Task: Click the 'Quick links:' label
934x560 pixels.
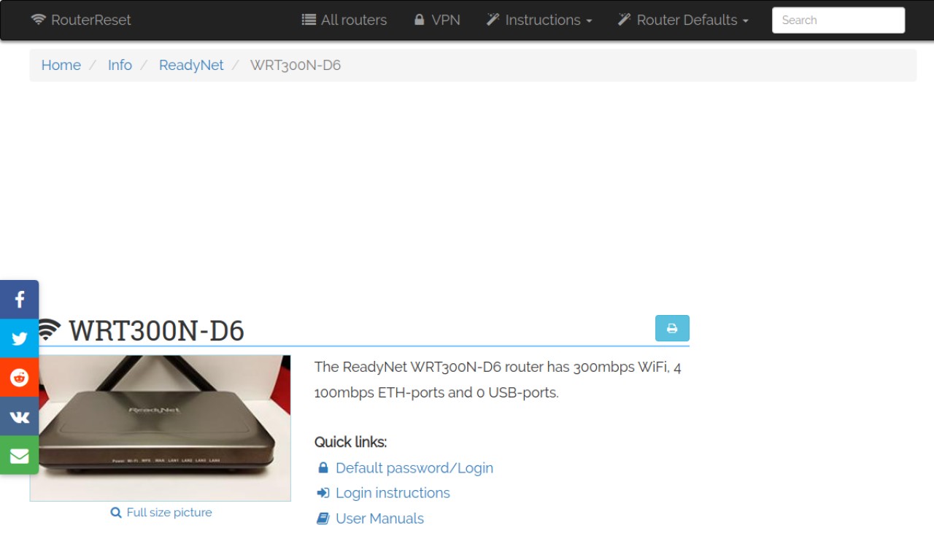Action: (x=351, y=442)
